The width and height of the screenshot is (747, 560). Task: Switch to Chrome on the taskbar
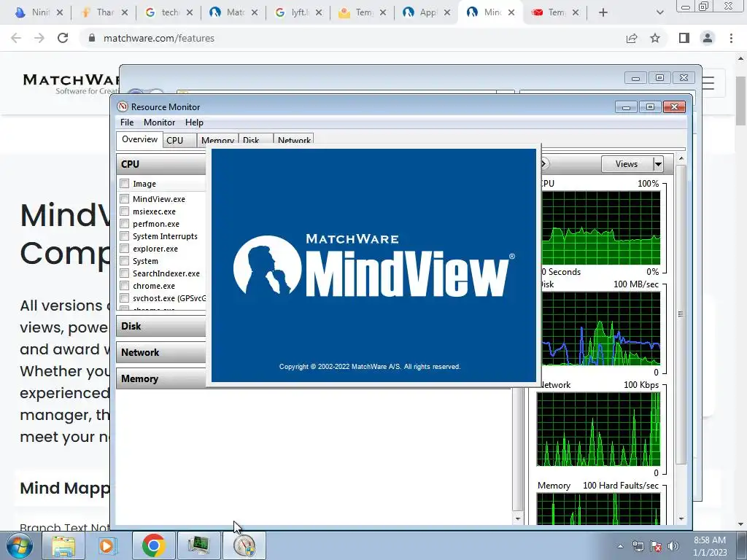153,545
